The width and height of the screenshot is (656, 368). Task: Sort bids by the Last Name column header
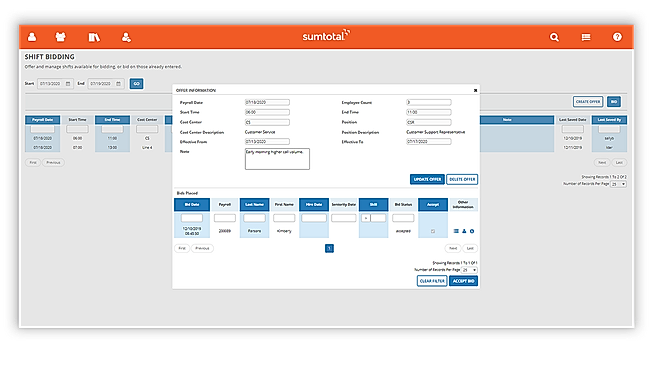[x=254, y=204]
